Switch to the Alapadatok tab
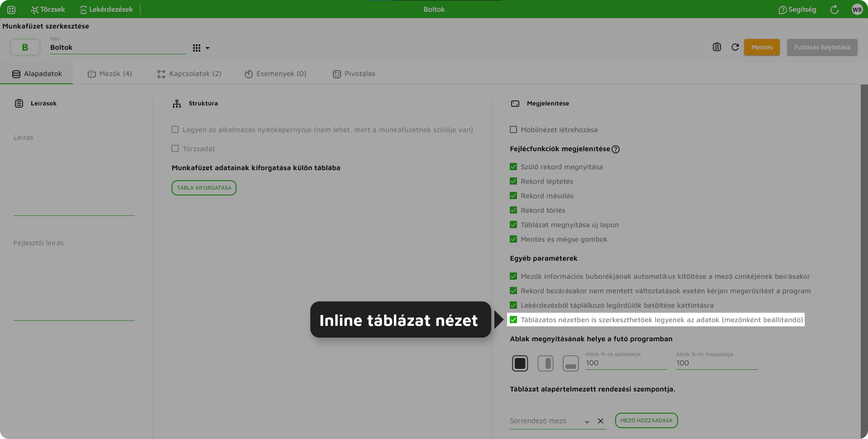 click(37, 74)
